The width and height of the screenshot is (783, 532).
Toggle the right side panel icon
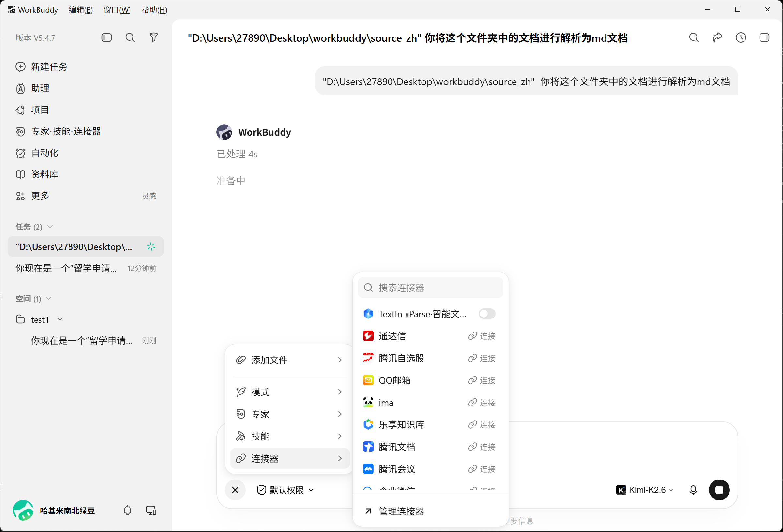[x=764, y=37]
